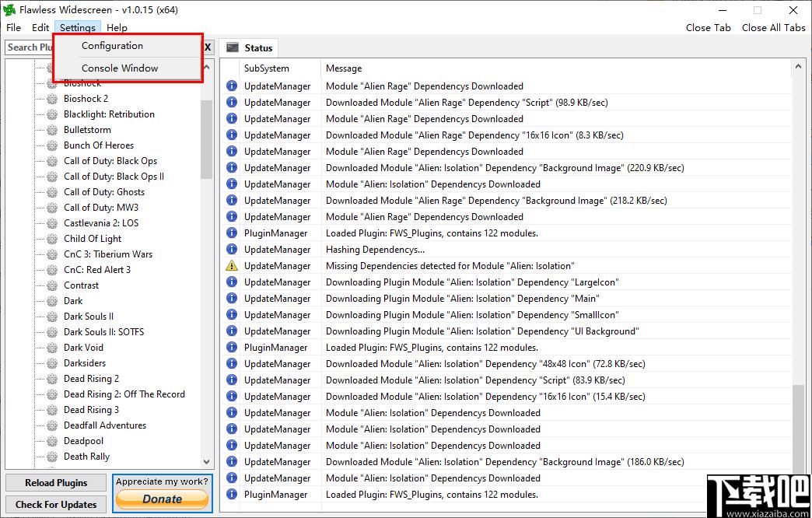Screen dimensions: 812x518
Task: Select Call of Duty: Ghosts plugin
Action: point(104,191)
